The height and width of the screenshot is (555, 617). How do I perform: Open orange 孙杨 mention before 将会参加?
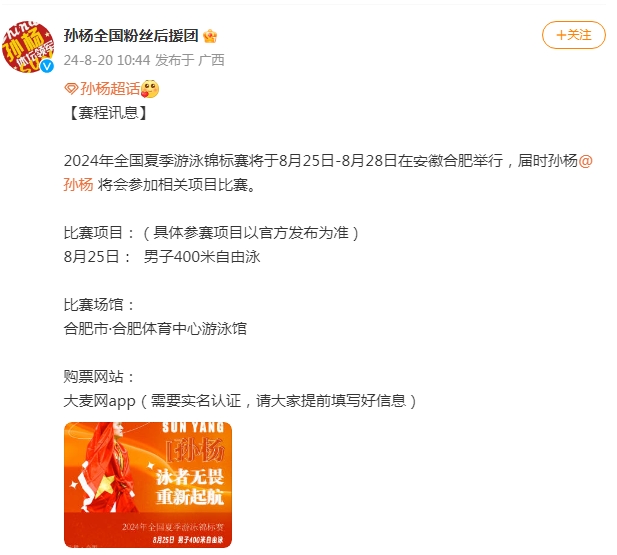point(79,185)
